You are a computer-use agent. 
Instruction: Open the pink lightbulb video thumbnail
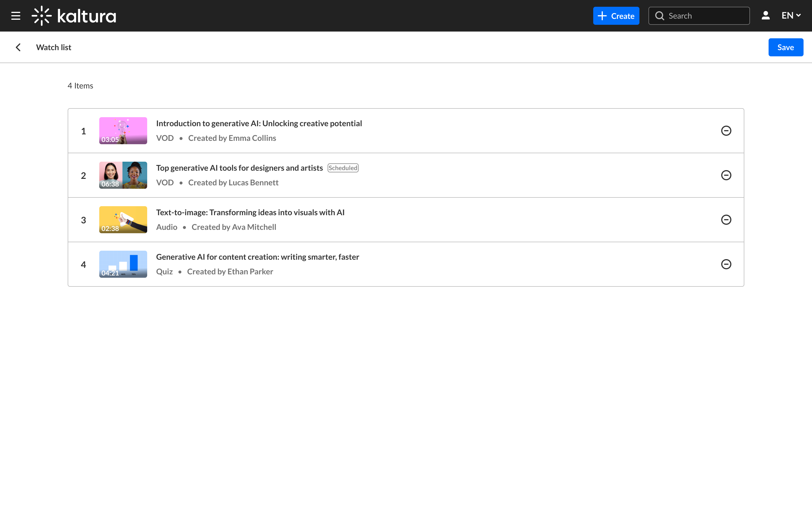point(123,131)
